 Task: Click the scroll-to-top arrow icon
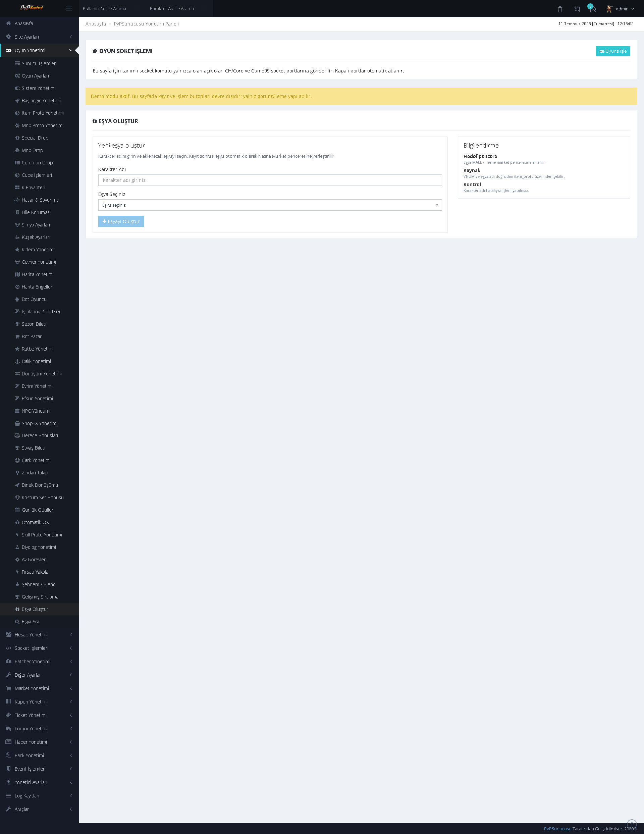632,824
